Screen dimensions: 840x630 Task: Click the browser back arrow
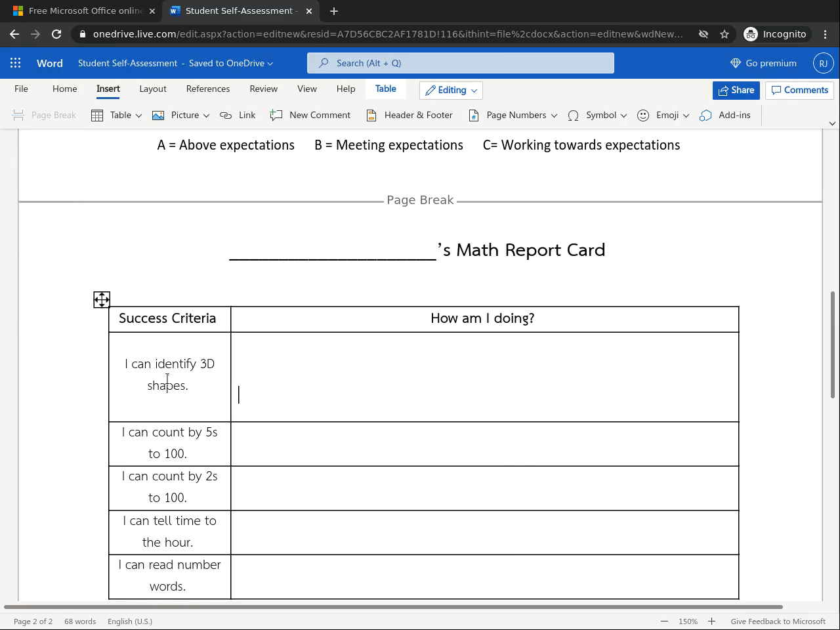pos(14,34)
